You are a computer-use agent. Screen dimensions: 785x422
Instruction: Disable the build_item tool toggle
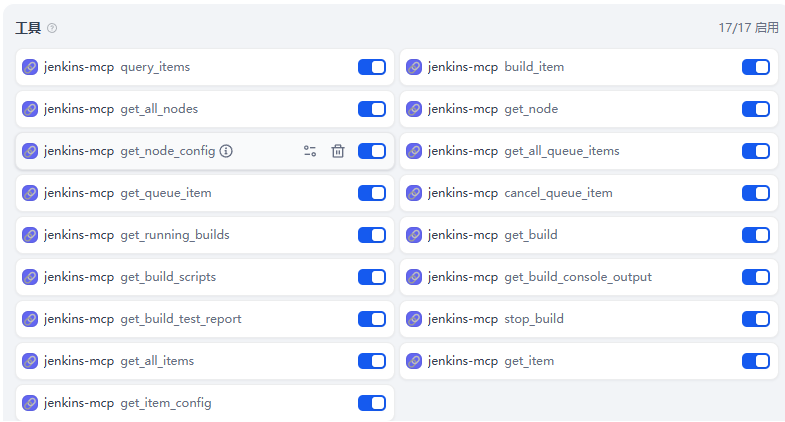(756, 67)
